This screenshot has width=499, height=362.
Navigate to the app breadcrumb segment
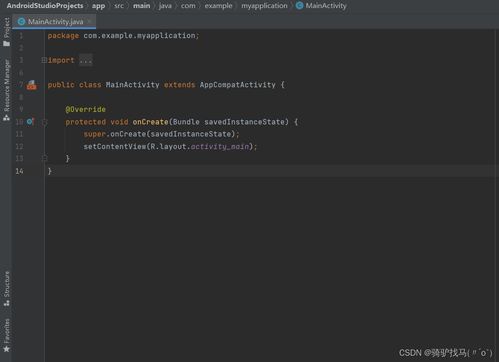click(x=98, y=6)
